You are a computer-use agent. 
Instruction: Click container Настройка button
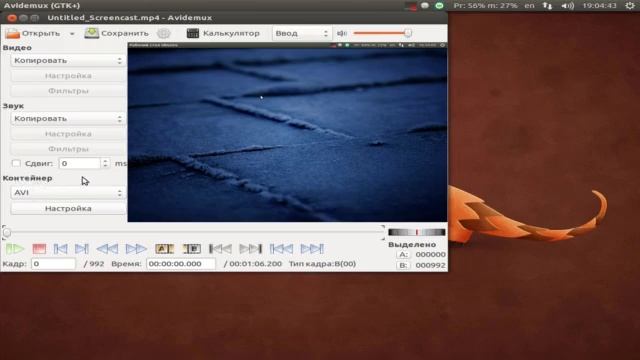point(68,208)
